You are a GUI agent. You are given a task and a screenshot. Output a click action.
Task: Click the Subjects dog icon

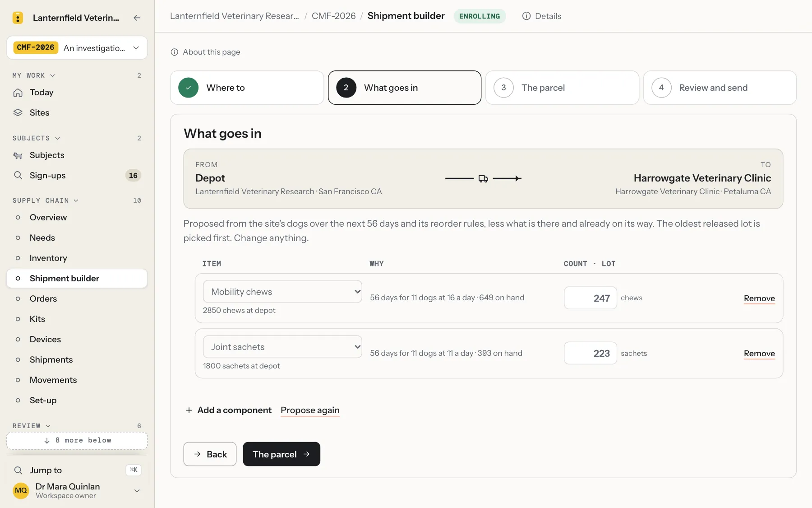[x=18, y=155]
